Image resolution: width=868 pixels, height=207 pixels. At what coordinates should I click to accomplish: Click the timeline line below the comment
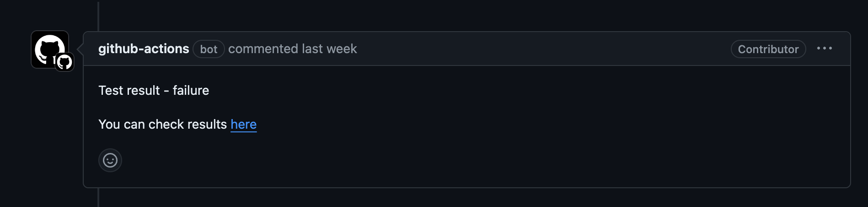coord(98,198)
